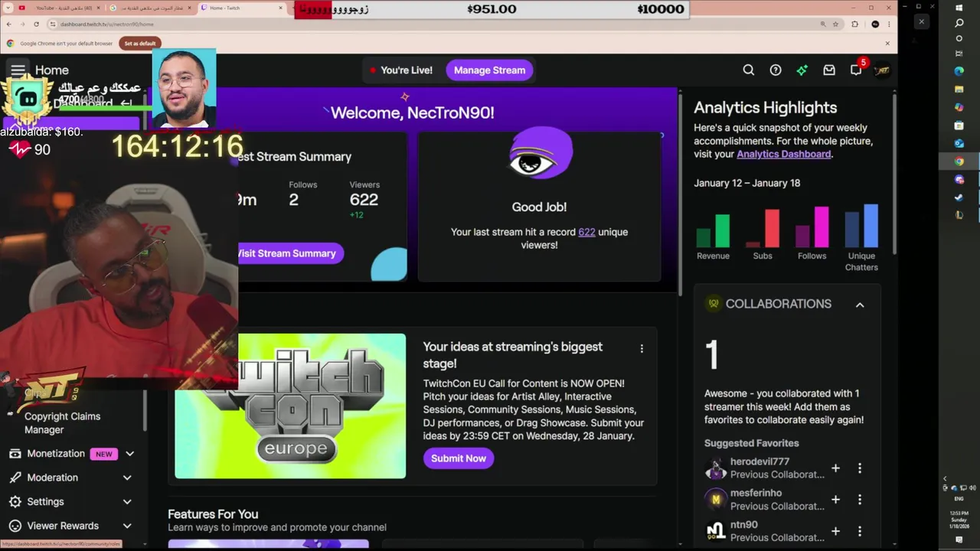980x551 pixels.
Task: Add ntn90 to favorites with plus
Action: click(835, 531)
